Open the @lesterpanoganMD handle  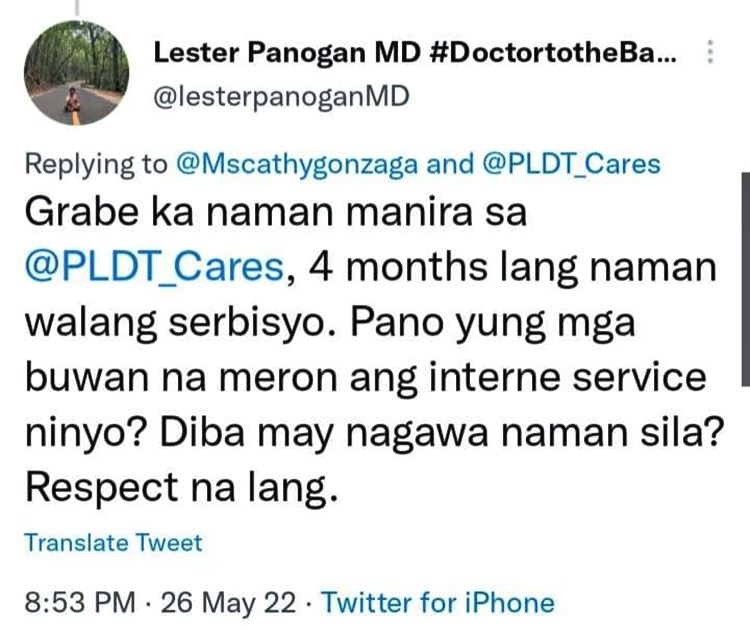point(281,97)
